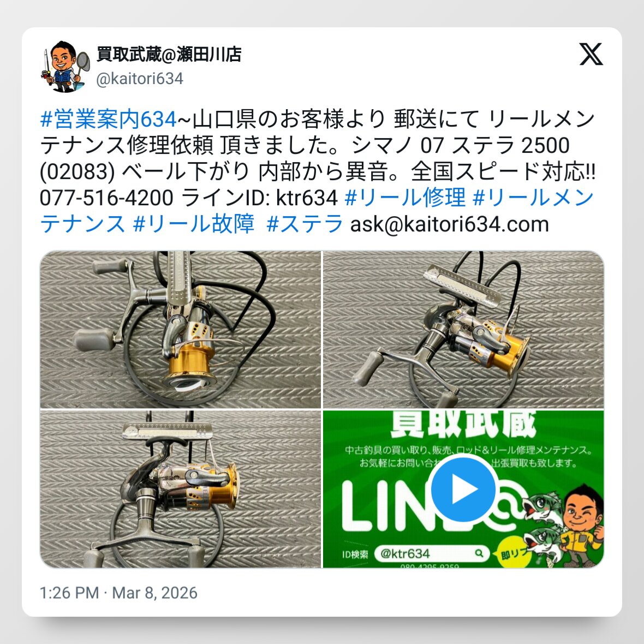Open the 買取武蔵 profile avatar
The image size is (644, 644).
(x=64, y=66)
